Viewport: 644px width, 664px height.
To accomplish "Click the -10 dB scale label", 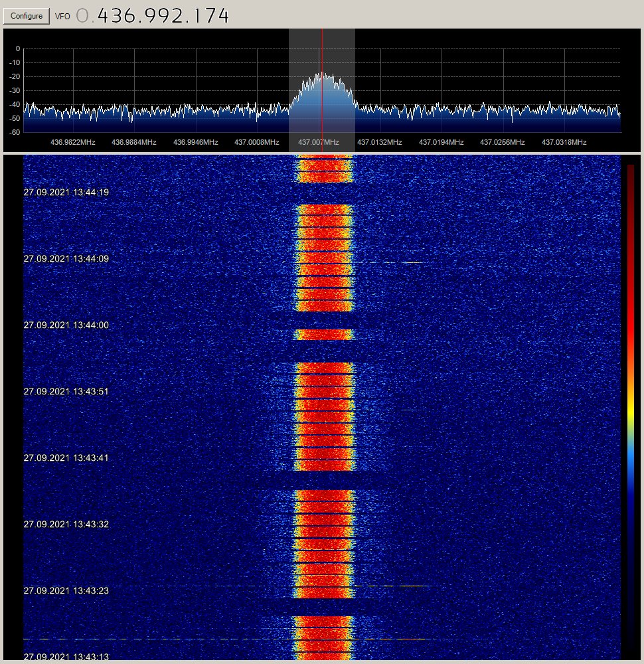I will 15,62.
